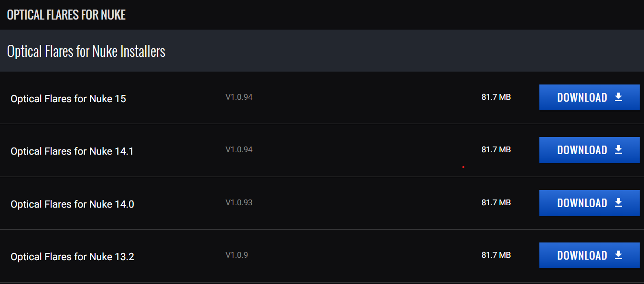Click the 'Optical Flares for Nuke Installers' section header

pos(86,51)
